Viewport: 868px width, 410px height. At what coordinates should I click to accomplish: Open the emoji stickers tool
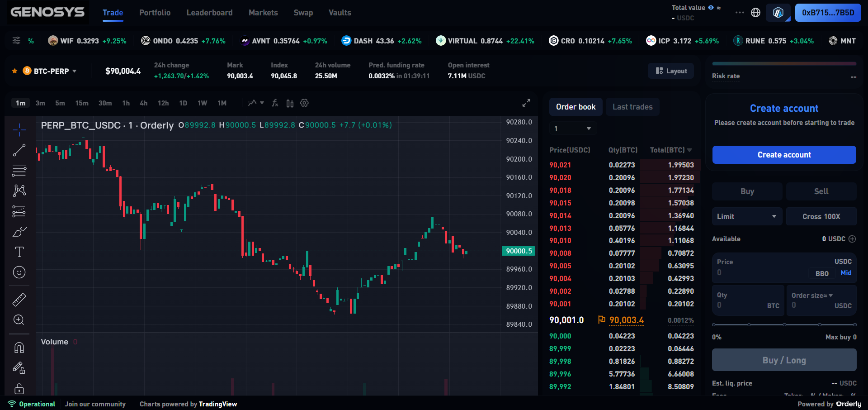pos(19,272)
